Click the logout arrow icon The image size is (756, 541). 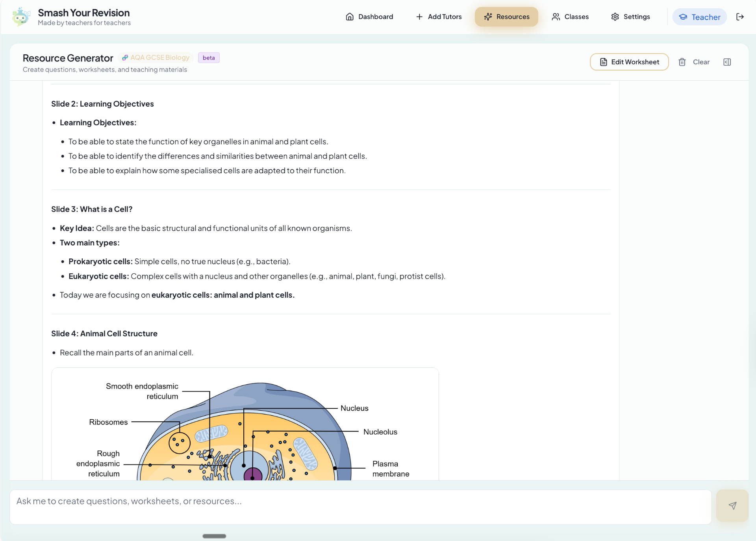tap(740, 17)
